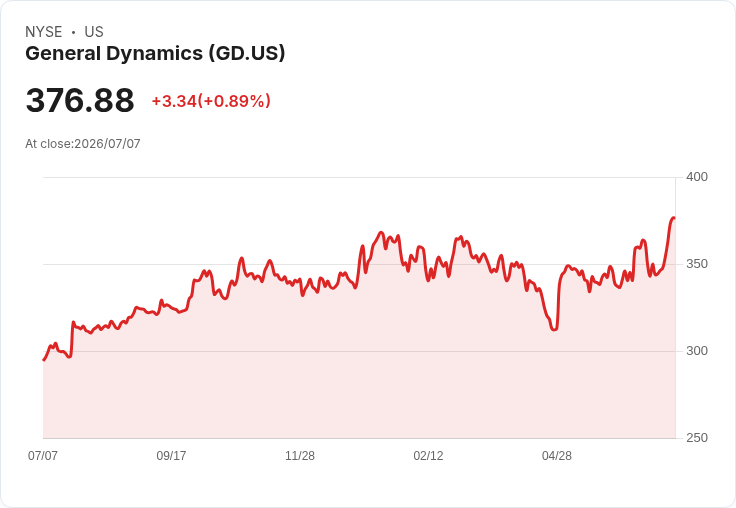Click the shaded area beneath the price line

pyautogui.click(x=359, y=376)
